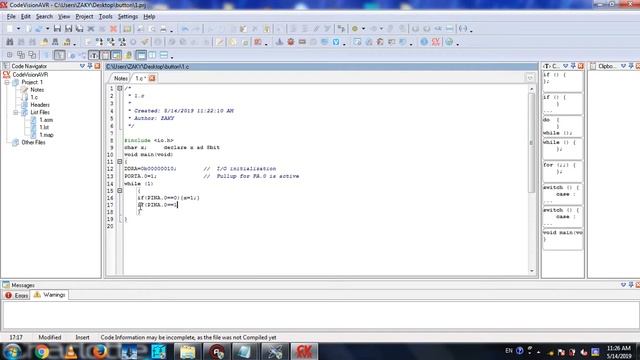
Task: Select 1.asm in the List Files tree
Action: (x=46, y=120)
